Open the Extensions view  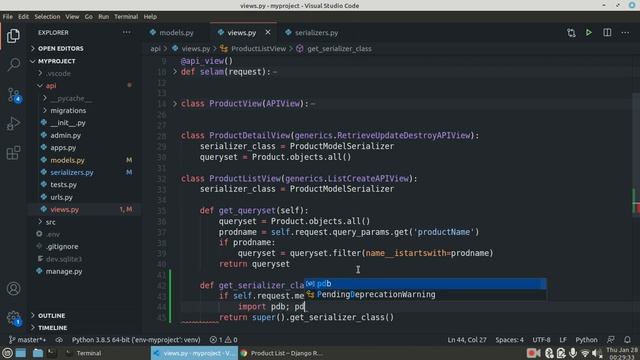tap(13, 153)
